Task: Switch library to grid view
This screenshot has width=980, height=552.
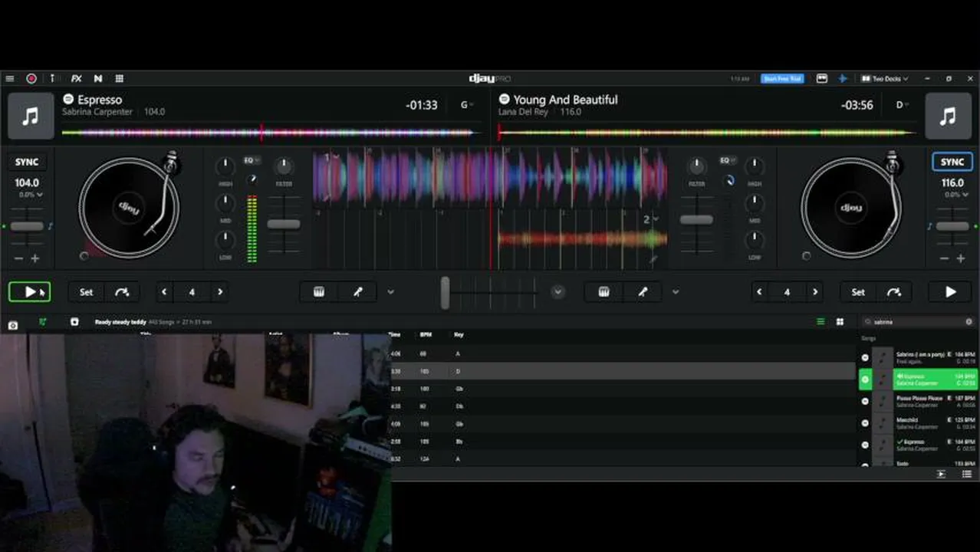Action: 840,322
